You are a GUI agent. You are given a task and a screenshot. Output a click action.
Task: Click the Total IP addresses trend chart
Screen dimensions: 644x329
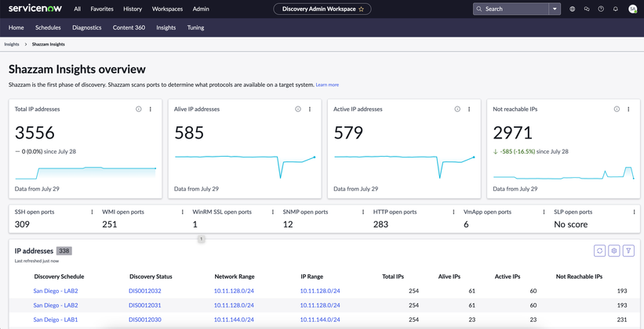(x=86, y=172)
